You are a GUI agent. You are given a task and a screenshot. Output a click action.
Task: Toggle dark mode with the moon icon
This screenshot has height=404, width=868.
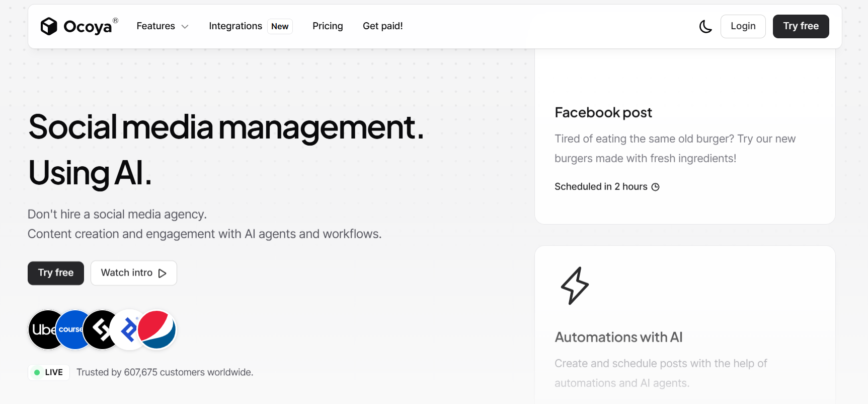click(705, 26)
